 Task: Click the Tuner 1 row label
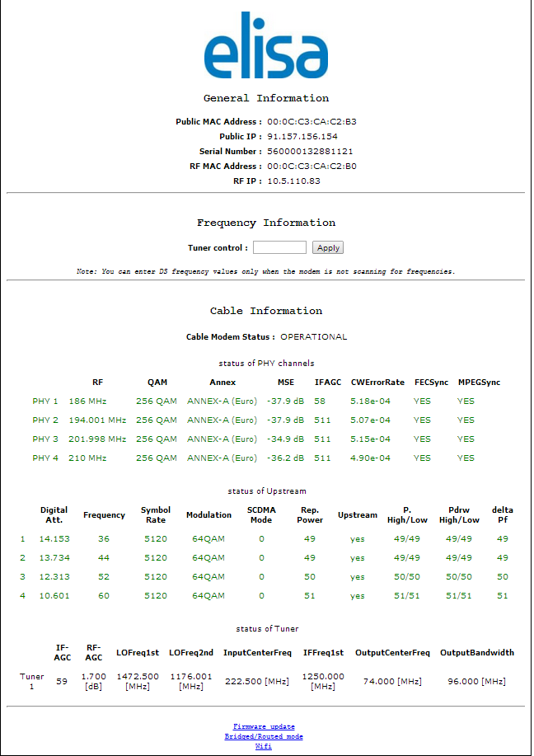pyautogui.click(x=32, y=681)
